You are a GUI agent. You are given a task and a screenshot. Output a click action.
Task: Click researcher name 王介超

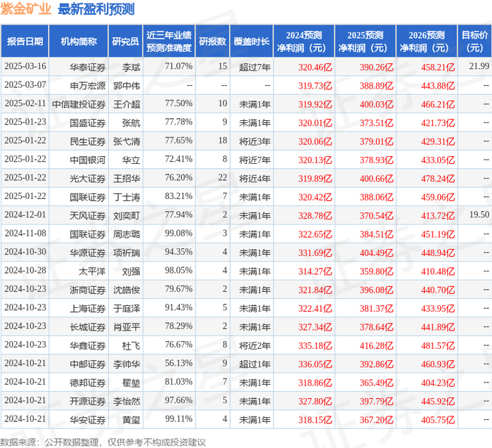[x=127, y=104]
